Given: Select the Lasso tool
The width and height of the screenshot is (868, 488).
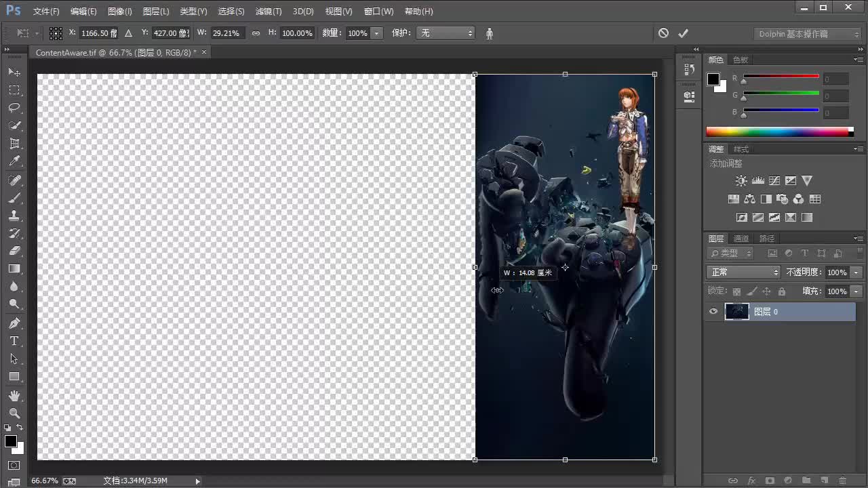Looking at the screenshot, I should (15, 107).
